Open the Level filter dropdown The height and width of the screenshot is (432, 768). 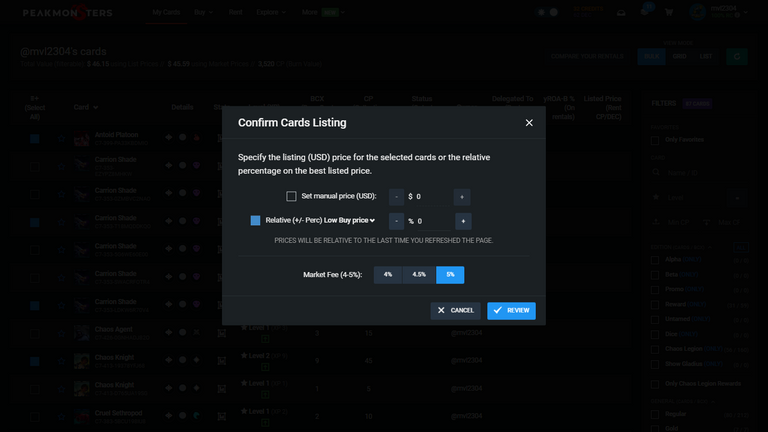coord(737,197)
